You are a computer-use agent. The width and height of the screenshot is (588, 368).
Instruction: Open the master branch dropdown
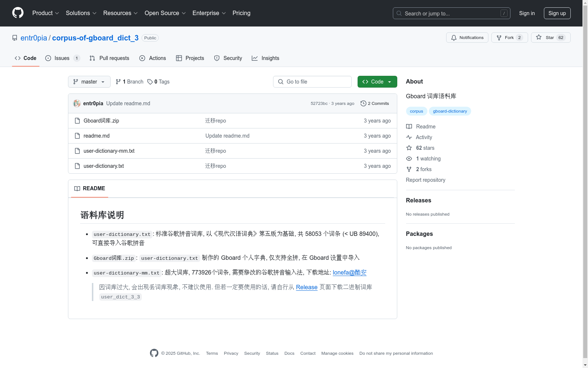tap(89, 82)
